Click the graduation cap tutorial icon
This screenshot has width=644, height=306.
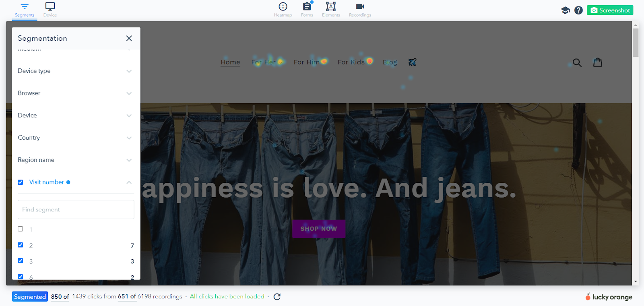565,10
